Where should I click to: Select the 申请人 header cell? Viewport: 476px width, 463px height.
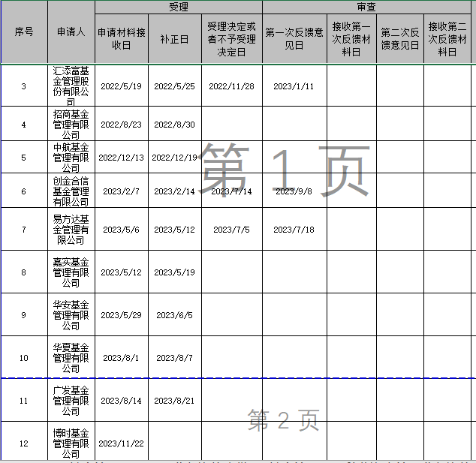coord(71,32)
